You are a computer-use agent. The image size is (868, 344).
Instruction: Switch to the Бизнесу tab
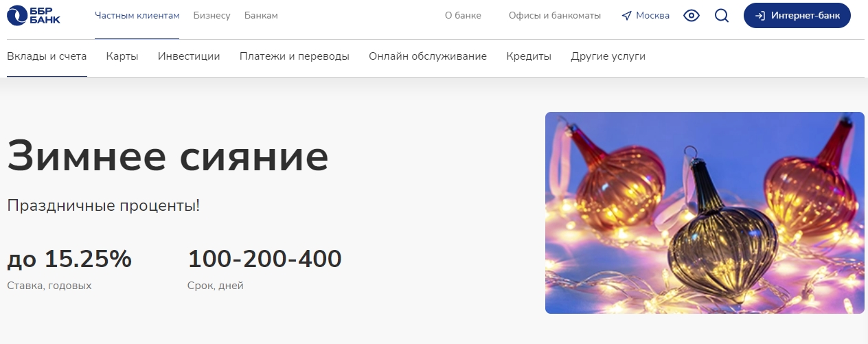coord(212,16)
